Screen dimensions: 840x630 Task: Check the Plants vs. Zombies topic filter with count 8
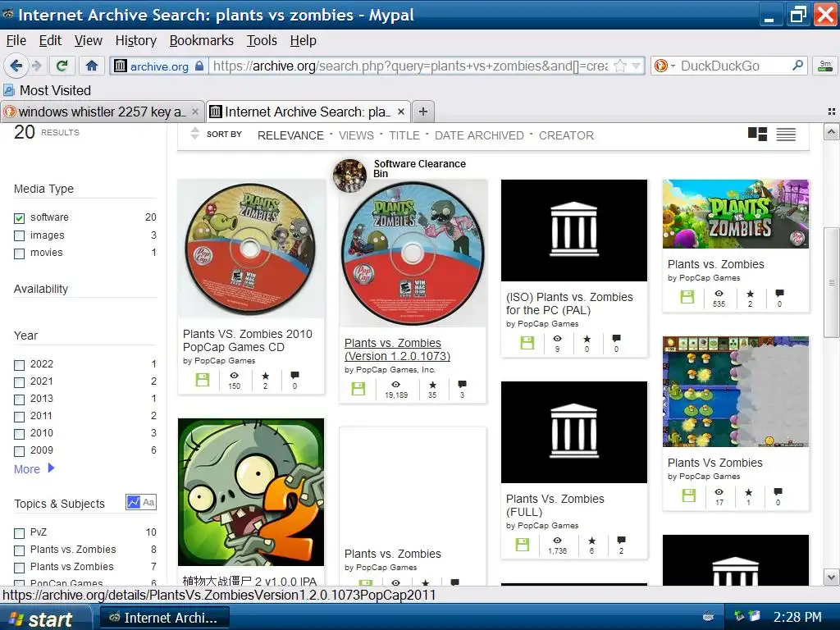click(x=20, y=550)
